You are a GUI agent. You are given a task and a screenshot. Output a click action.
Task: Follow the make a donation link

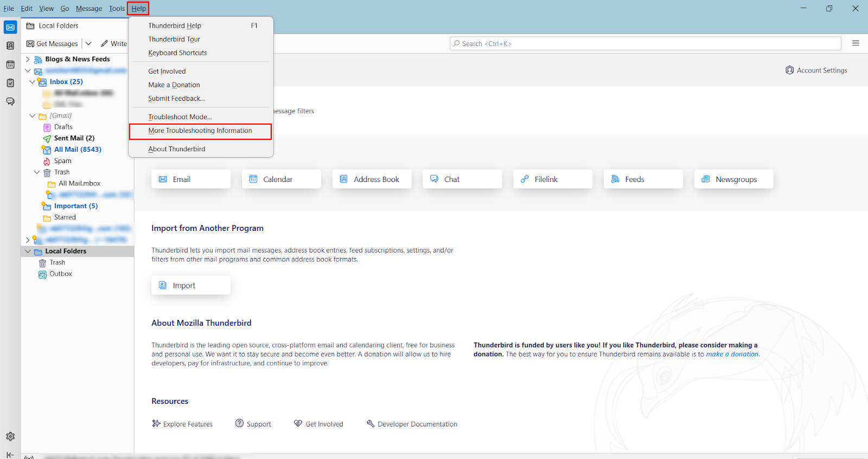[x=732, y=354]
